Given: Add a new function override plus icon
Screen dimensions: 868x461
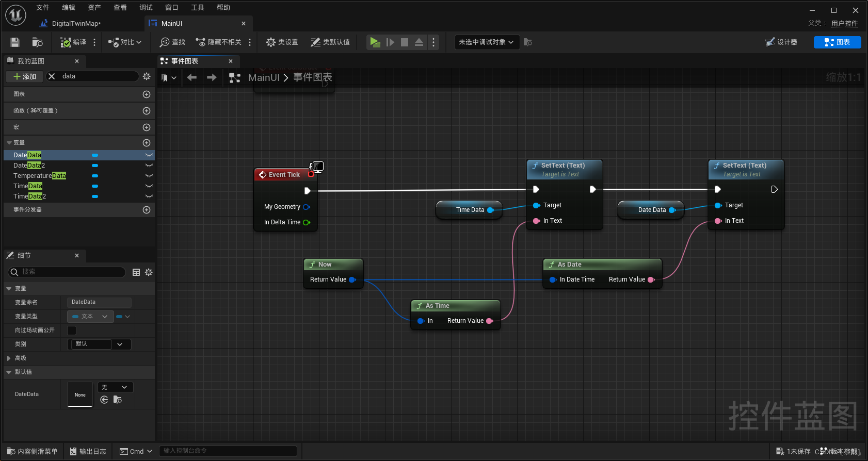Looking at the screenshot, I should click(147, 111).
